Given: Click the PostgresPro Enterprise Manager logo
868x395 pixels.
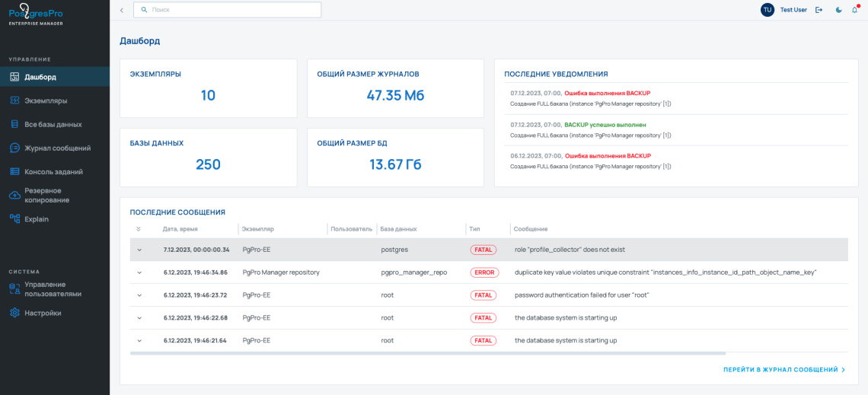Looking at the screenshot, I should tap(36, 15).
